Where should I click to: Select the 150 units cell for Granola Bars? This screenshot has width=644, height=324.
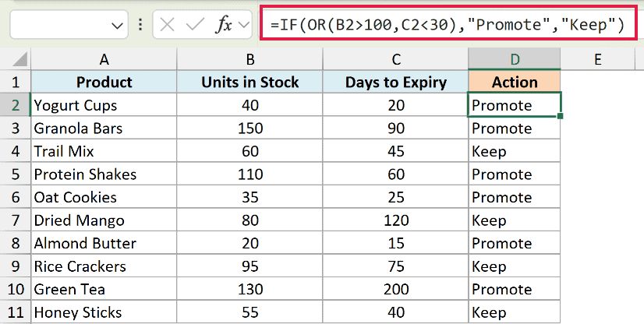(249, 128)
